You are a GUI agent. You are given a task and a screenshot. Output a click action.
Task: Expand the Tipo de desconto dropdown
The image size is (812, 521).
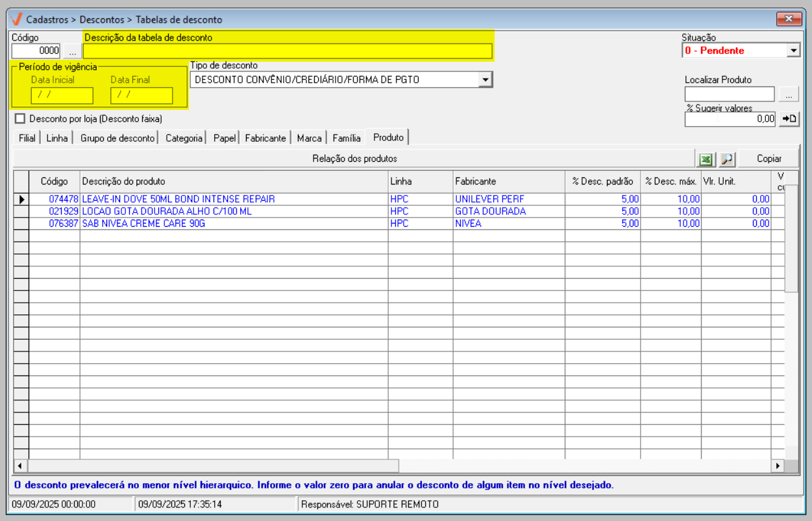pos(484,80)
